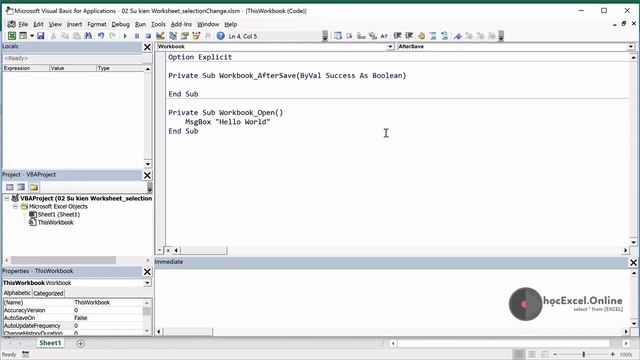The width and height of the screenshot is (640, 360).
Task: Click the Excel zoom slider handle
Action: 584,354
